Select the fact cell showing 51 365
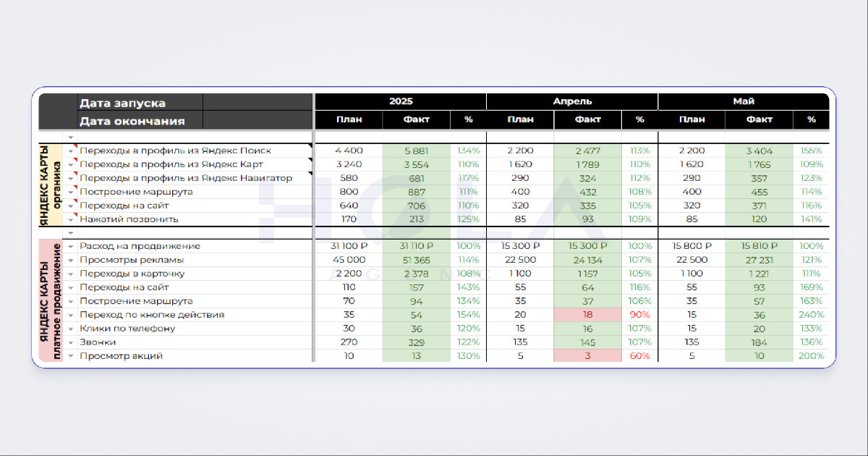 point(417,261)
